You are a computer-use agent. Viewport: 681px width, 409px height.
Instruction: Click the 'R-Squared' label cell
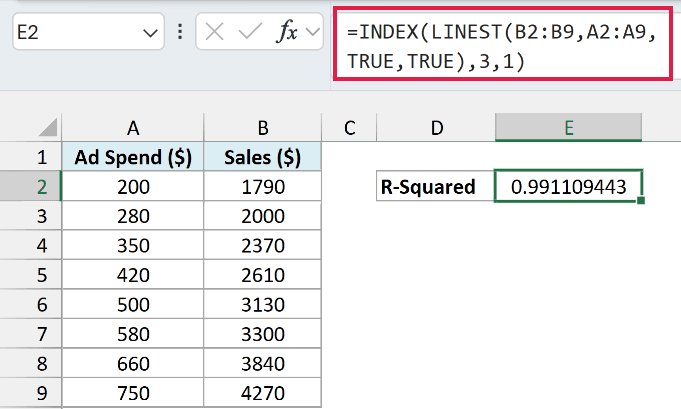[x=435, y=186]
